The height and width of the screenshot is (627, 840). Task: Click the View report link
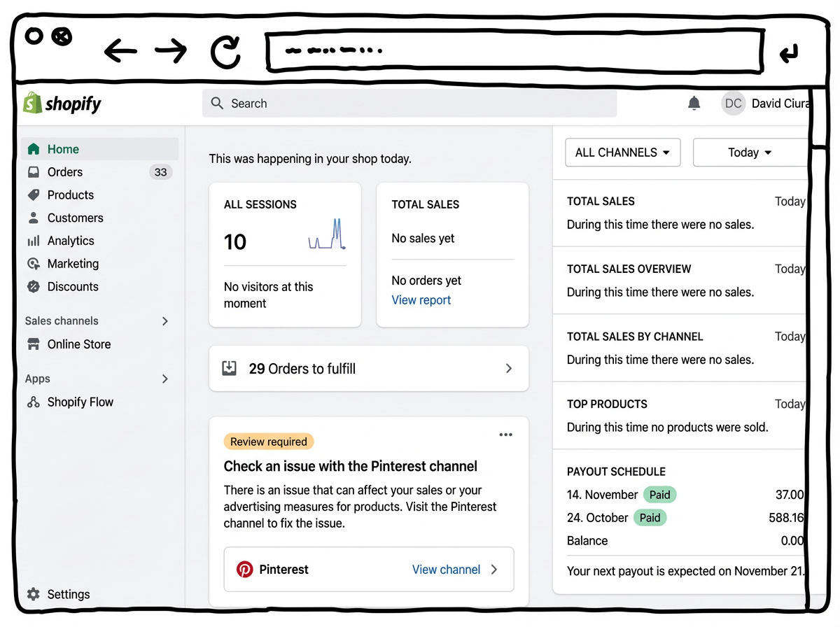pos(421,300)
